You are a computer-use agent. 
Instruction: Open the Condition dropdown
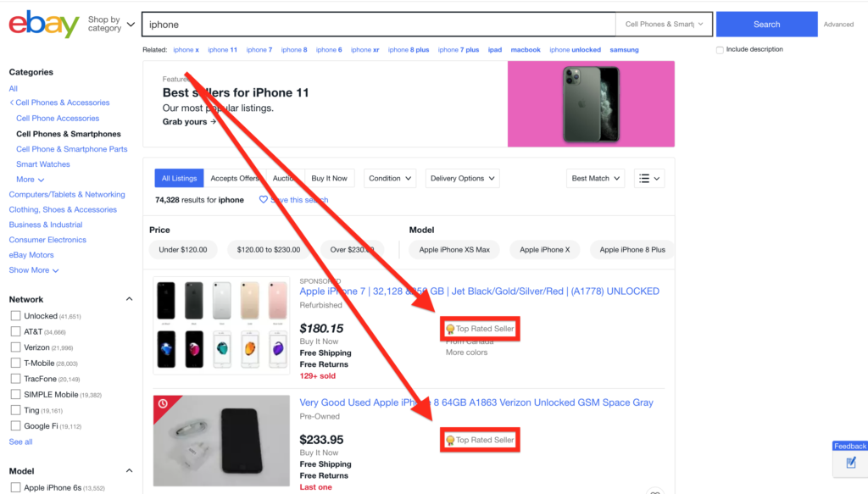point(389,178)
